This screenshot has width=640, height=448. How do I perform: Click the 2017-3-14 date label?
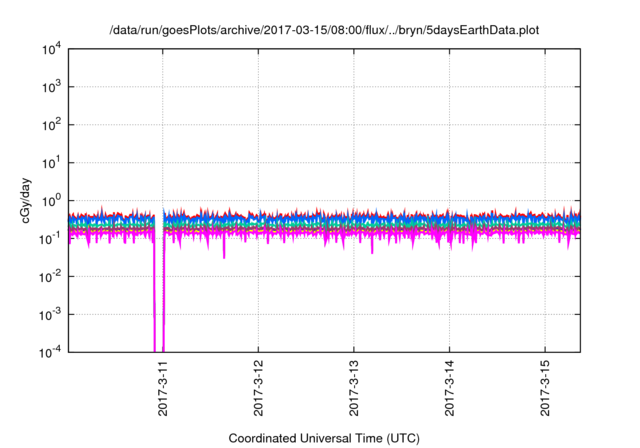pos(449,388)
